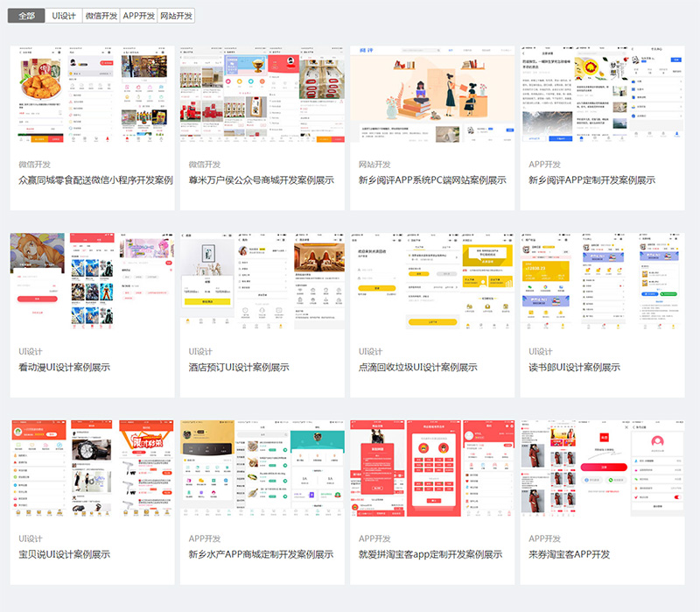Switch to the UI设计 filter tab
This screenshot has height=612, width=700.
tap(64, 16)
